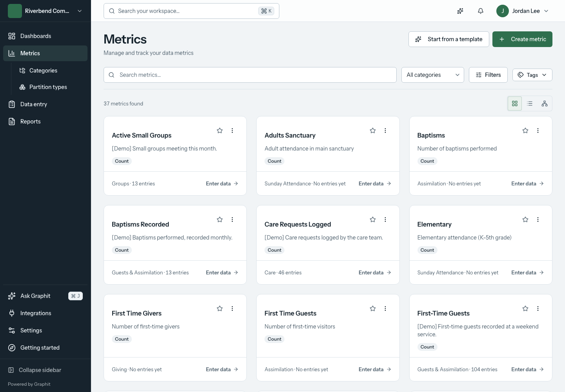The height and width of the screenshot is (392, 565).
Task: Navigate to Data entry
Action: 46,104
